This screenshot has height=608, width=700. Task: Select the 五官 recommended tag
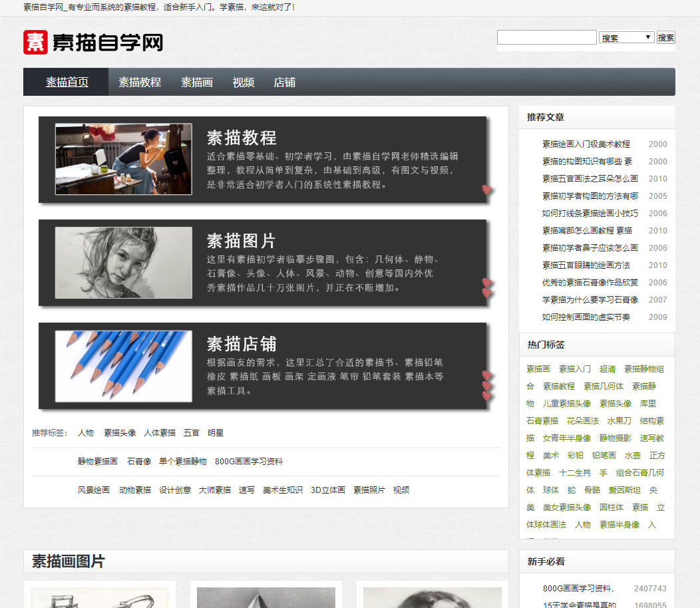pos(192,432)
